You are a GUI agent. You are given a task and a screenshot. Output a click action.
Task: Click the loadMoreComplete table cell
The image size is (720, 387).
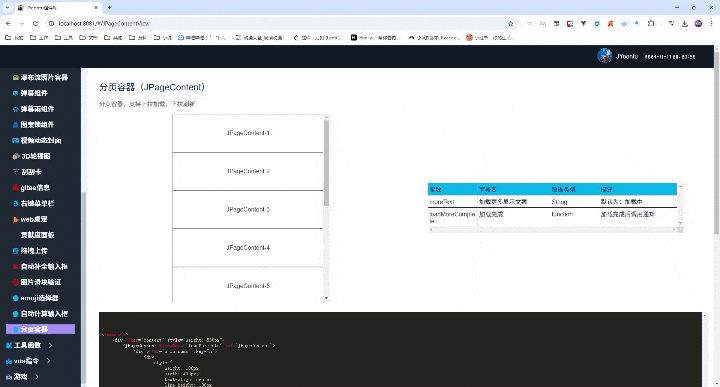click(x=453, y=217)
